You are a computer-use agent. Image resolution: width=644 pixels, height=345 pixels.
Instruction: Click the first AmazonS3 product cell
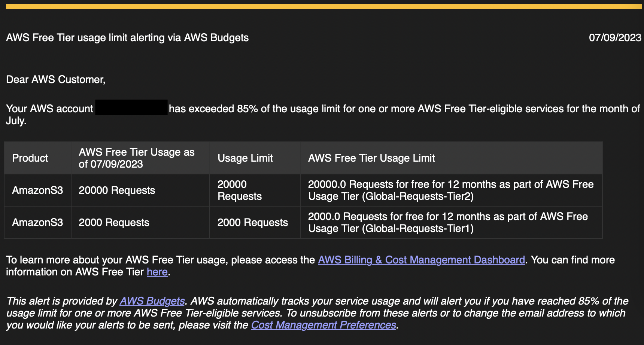pos(37,190)
